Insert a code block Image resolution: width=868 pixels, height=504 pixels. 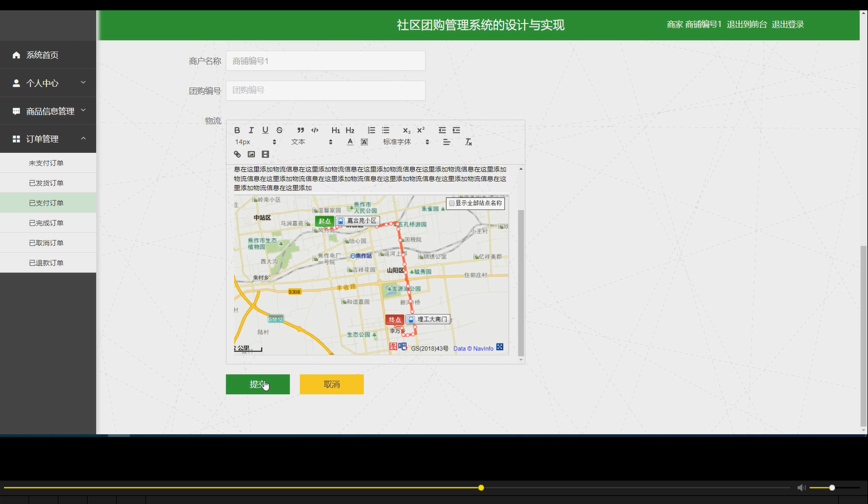point(314,130)
